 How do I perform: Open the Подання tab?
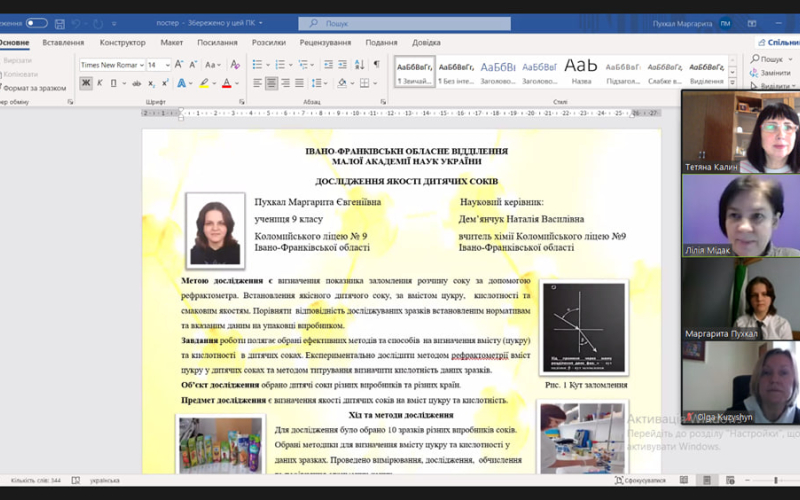pos(381,42)
